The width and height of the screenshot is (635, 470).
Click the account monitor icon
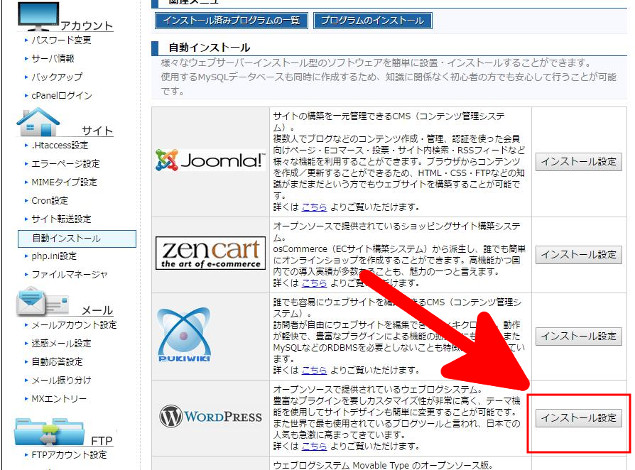[38, 15]
